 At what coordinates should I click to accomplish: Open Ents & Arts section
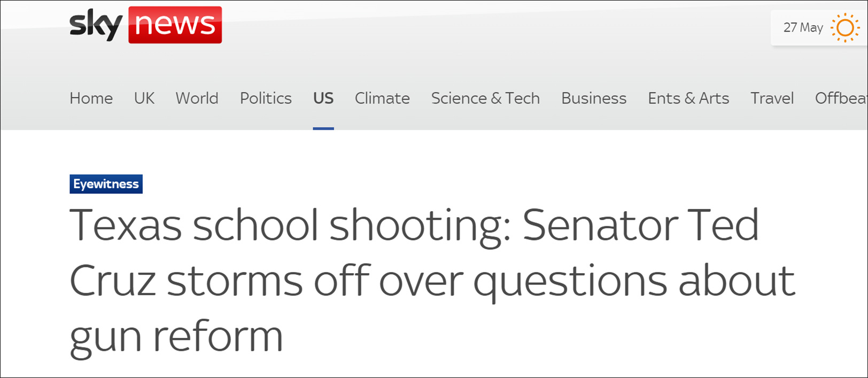coord(688,98)
